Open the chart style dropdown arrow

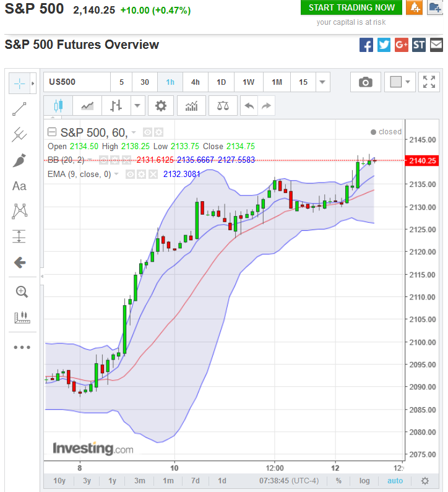click(137, 106)
